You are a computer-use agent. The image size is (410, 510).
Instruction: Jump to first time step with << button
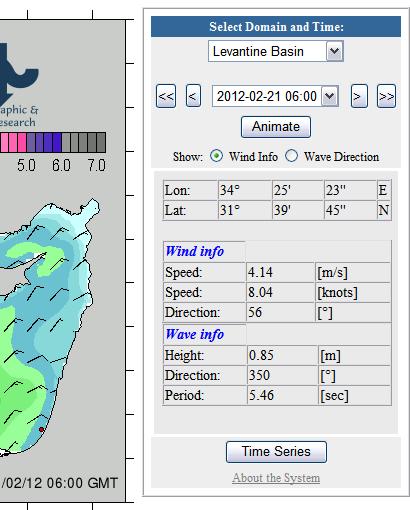(x=166, y=96)
